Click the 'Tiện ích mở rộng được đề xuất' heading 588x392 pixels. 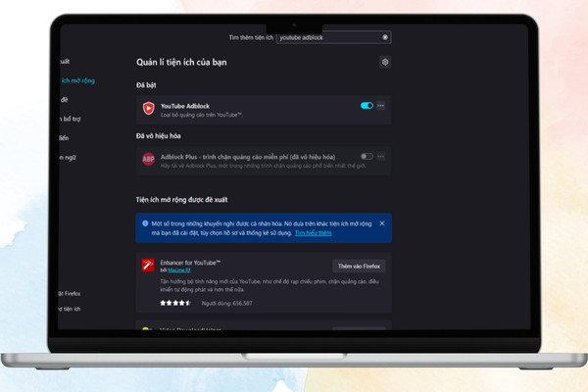[182, 200]
